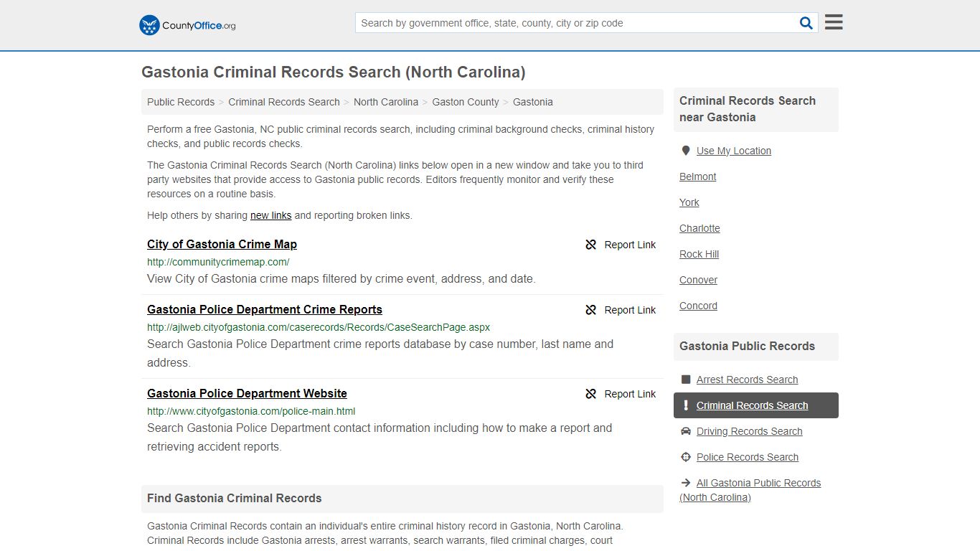Open Gastonia Police Department Crime Reports title
The image size is (980, 551).
coord(265,309)
